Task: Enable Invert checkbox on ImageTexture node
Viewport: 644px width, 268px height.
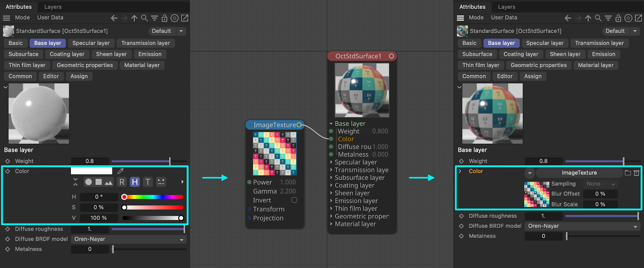Action: coord(294,200)
